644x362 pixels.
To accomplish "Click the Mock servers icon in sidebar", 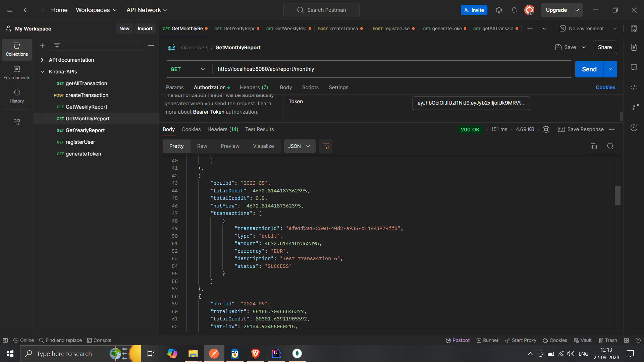I will (x=17, y=122).
